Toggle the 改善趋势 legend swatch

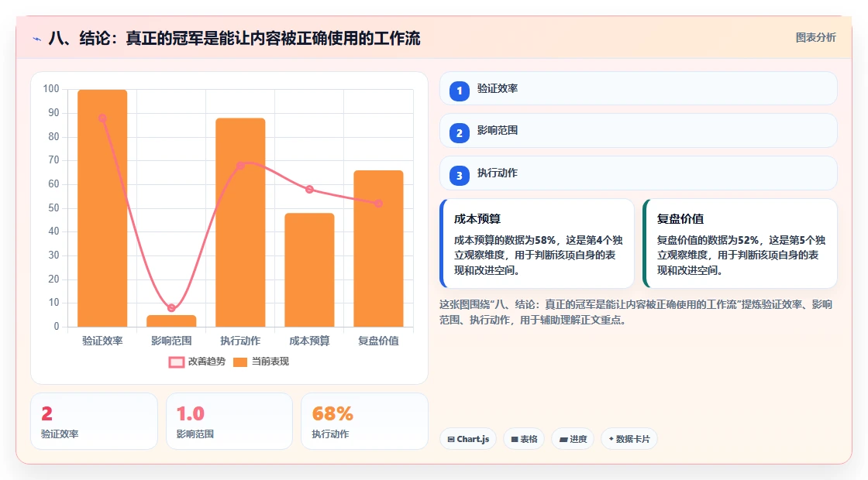tap(177, 362)
